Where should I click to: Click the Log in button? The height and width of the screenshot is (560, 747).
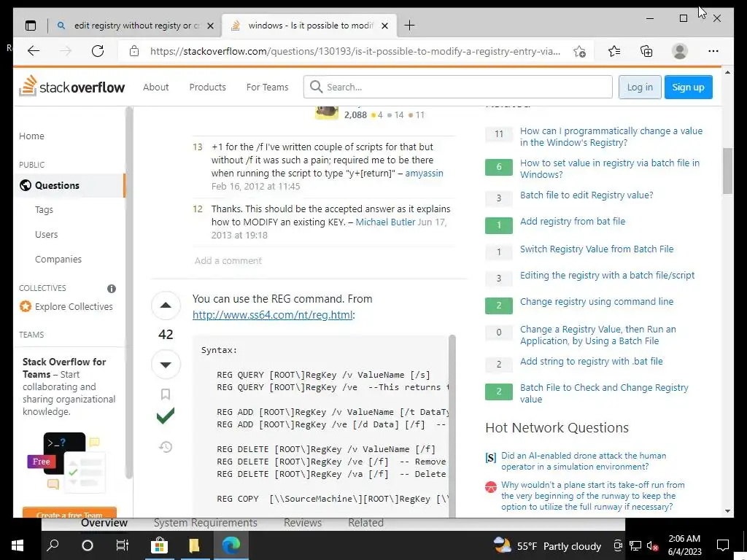coord(640,87)
